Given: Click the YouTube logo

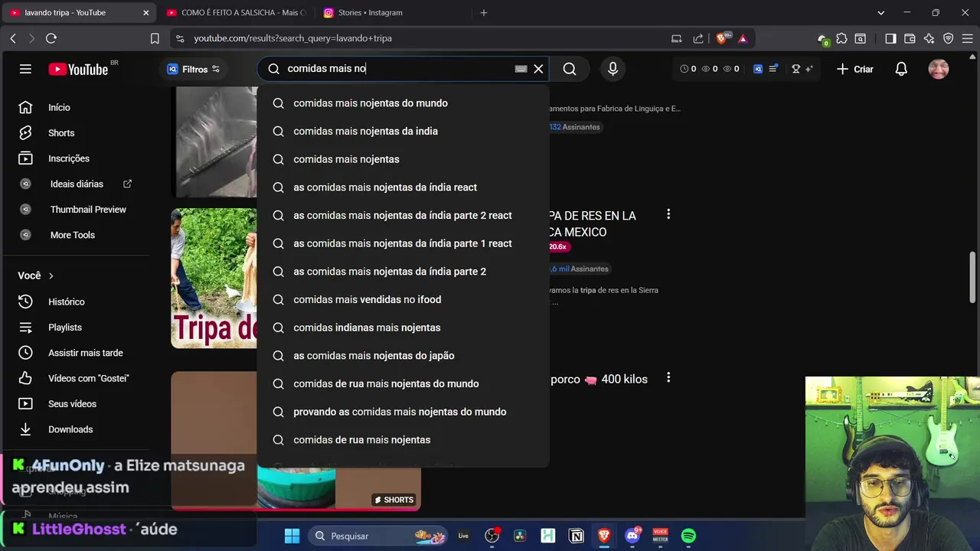Looking at the screenshot, I should click(78, 69).
